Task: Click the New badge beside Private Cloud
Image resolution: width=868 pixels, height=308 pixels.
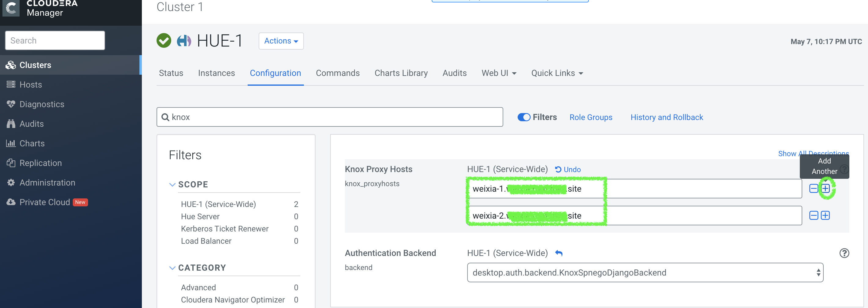Action: tap(80, 202)
